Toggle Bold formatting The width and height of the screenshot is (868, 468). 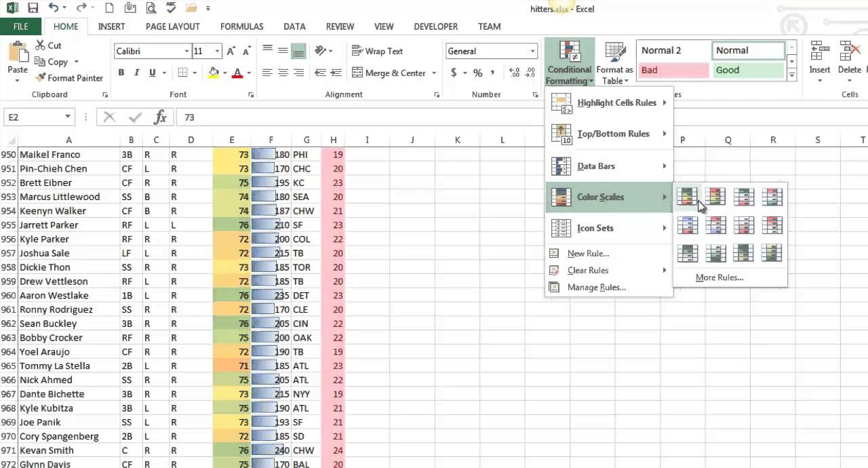point(121,73)
